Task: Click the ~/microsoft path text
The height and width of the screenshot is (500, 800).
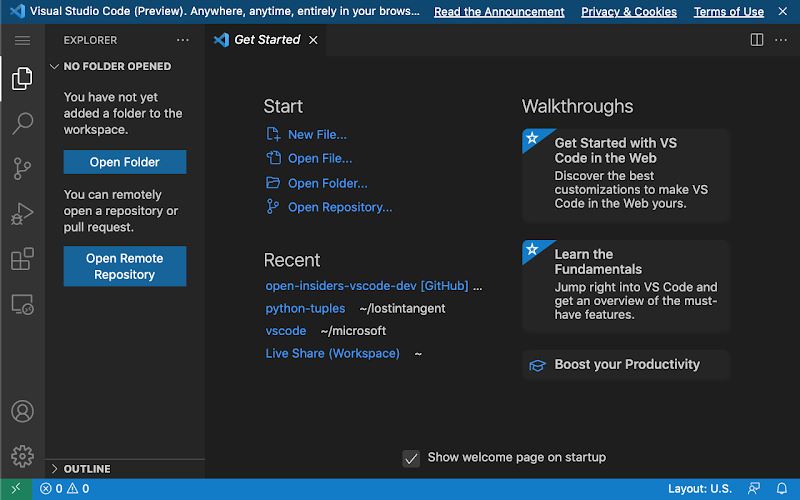Action: [353, 331]
